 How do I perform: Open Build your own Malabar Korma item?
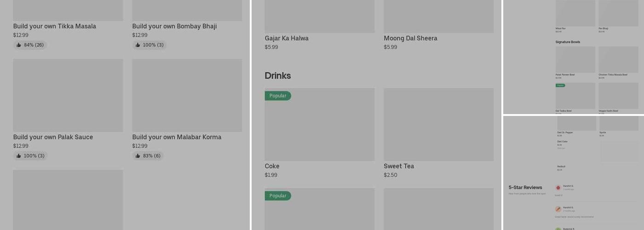point(177,137)
